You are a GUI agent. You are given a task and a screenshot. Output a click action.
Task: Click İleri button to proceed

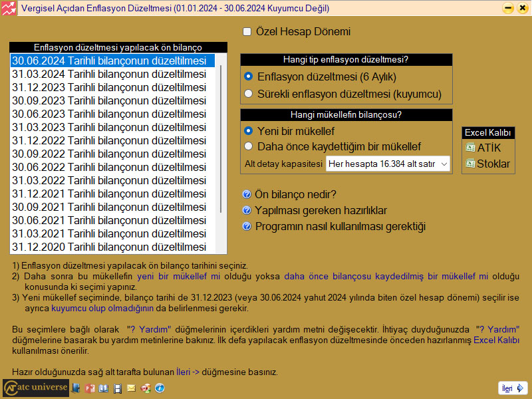pyautogui.click(x=513, y=388)
